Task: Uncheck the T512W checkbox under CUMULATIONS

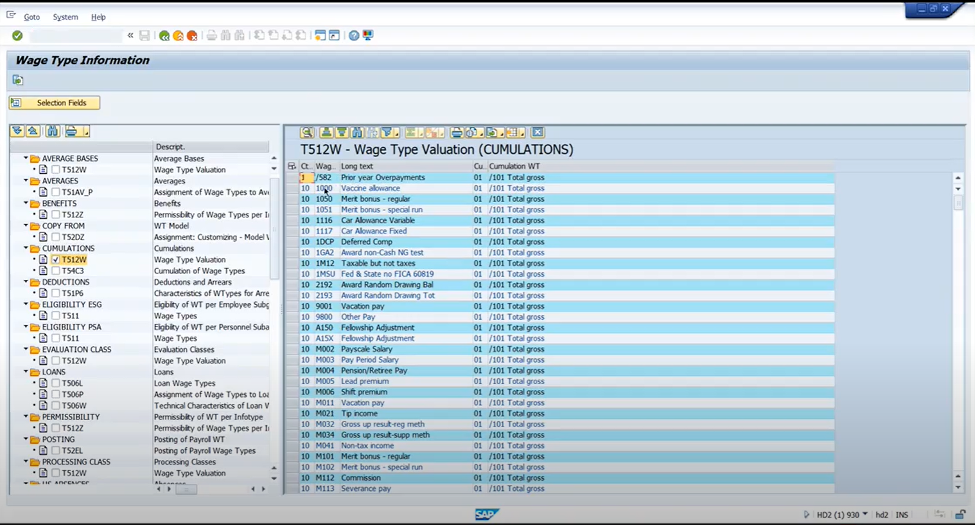Action: point(56,260)
